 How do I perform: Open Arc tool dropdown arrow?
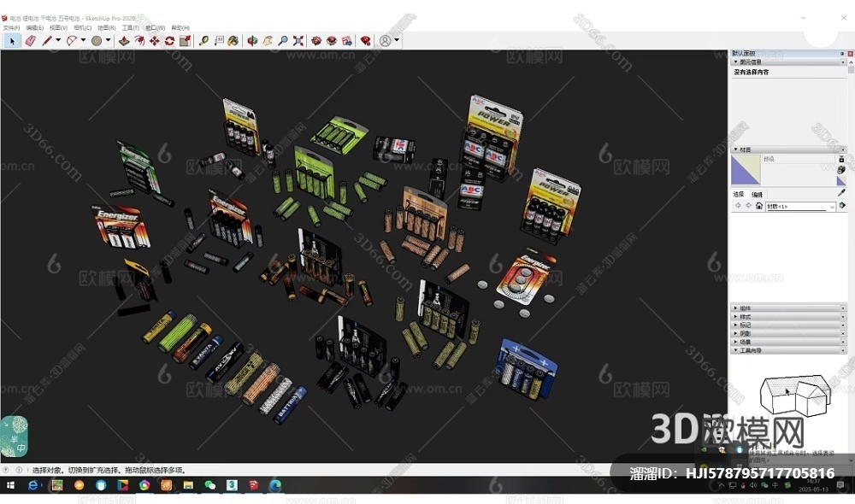tap(83, 40)
